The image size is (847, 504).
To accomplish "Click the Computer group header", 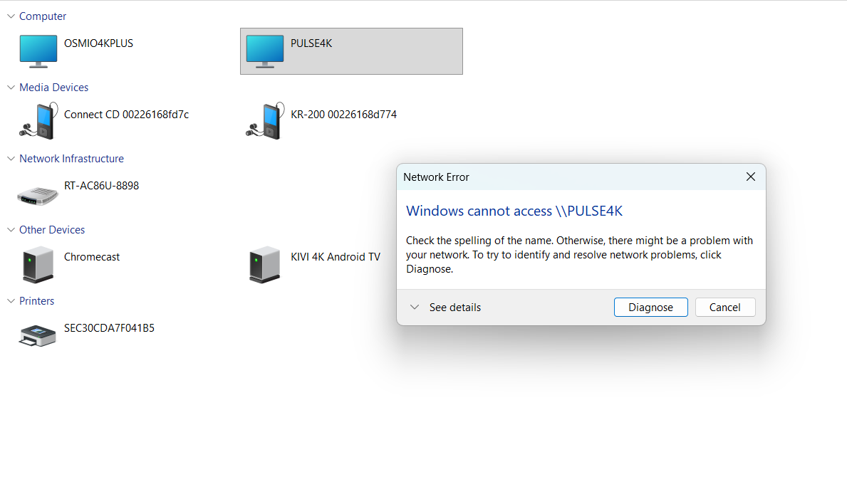I will coord(43,16).
